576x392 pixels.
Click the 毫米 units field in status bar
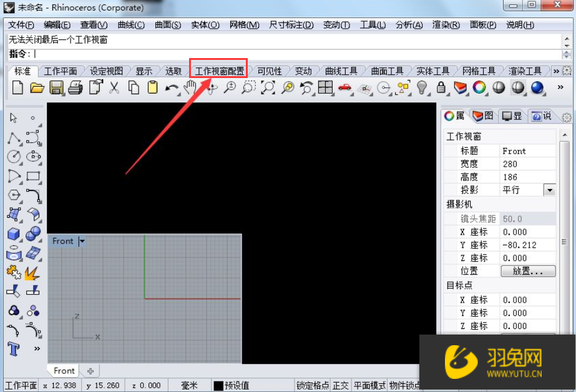pos(190,385)
